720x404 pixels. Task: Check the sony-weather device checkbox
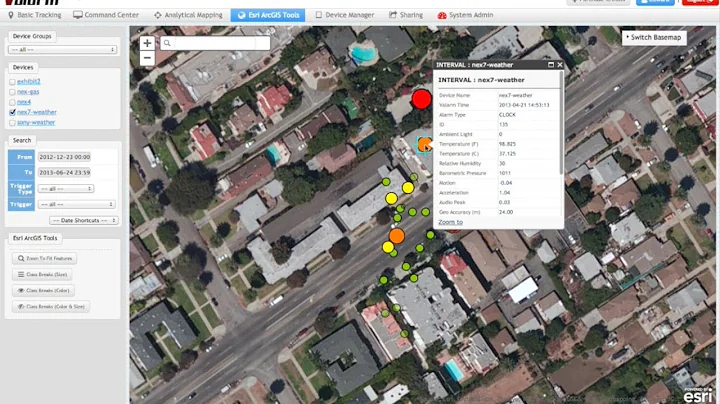(12, 123)
